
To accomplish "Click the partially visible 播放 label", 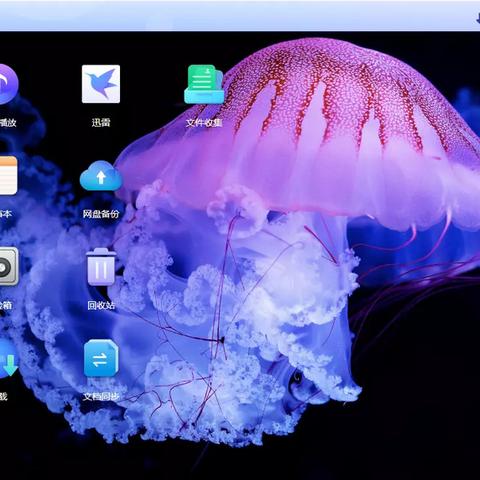I will [8, 122].
